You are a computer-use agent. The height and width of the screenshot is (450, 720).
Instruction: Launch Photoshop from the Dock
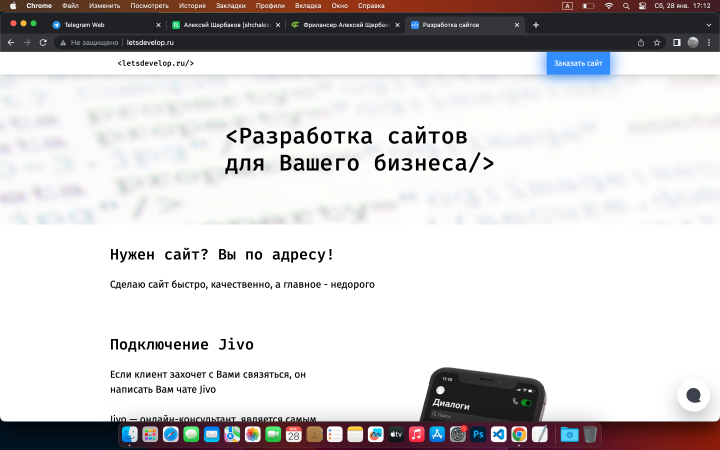tap(478, 434)
